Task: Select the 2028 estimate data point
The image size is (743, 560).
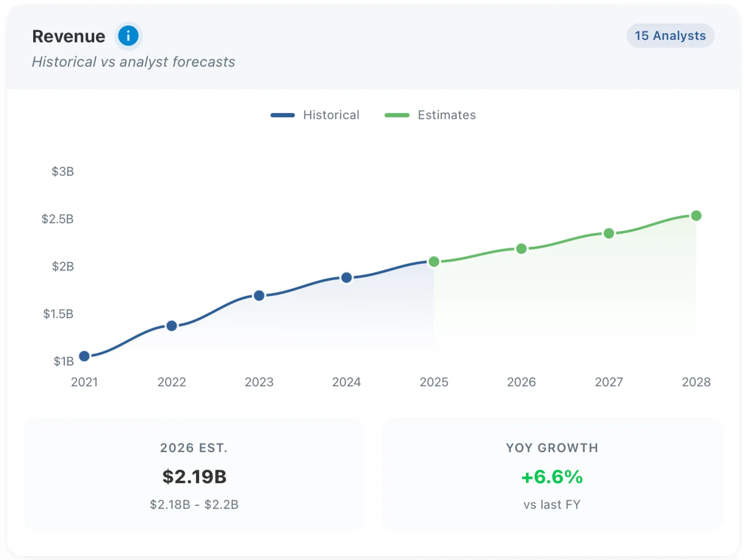Action: [x=696, y=215]
